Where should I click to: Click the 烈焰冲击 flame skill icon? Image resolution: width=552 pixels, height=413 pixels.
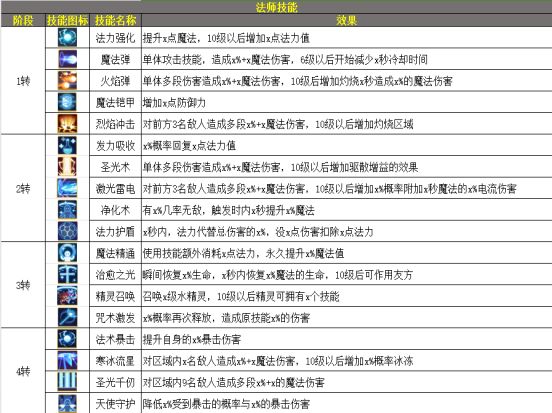[67, 124]
